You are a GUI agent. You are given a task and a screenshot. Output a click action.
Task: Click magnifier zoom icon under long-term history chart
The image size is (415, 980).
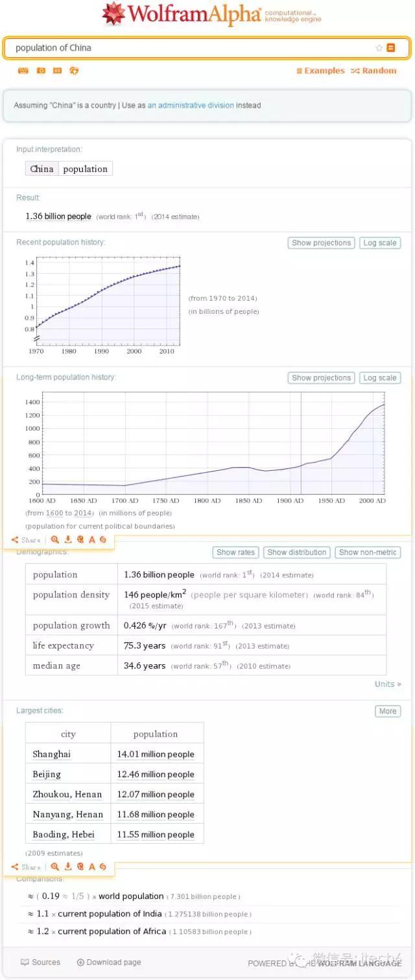point(55,540)
